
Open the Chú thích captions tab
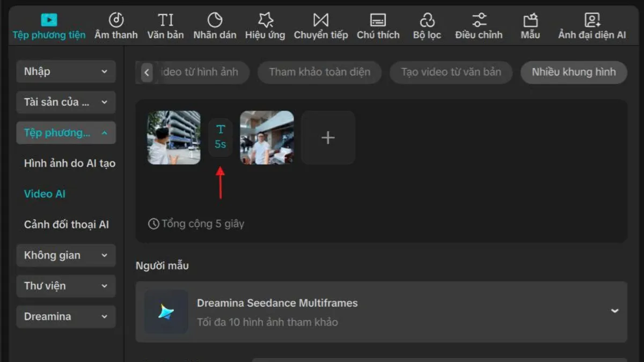[378, 26]
